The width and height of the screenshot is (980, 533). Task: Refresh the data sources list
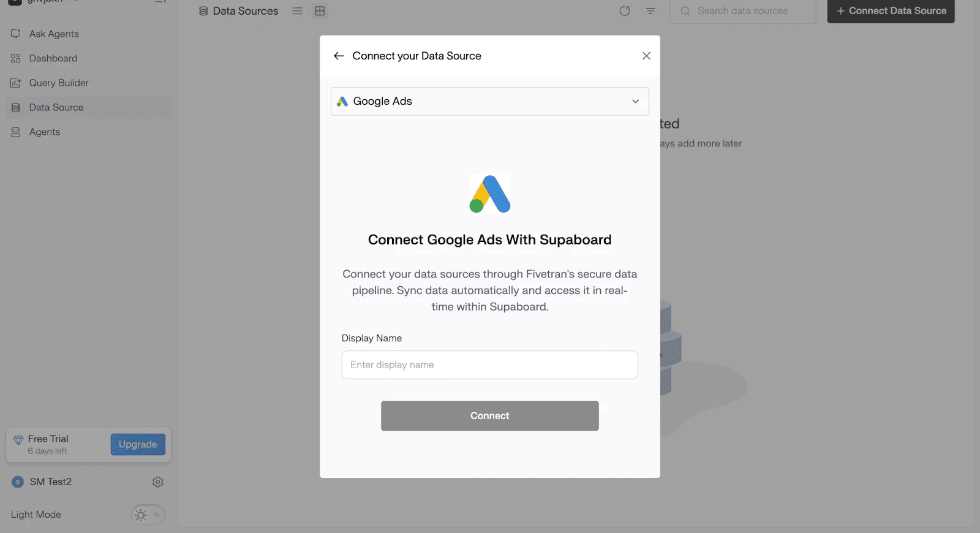pyautogui.click(x=625, y=11)
